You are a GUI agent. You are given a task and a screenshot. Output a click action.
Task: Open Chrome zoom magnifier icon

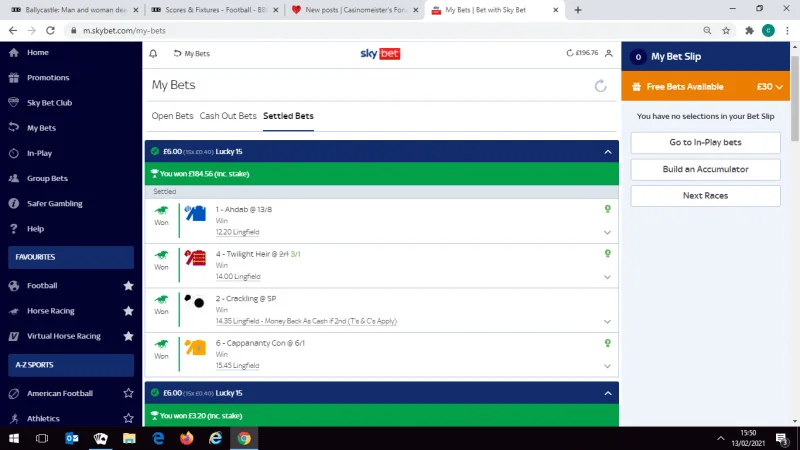[x=707, y=31]
